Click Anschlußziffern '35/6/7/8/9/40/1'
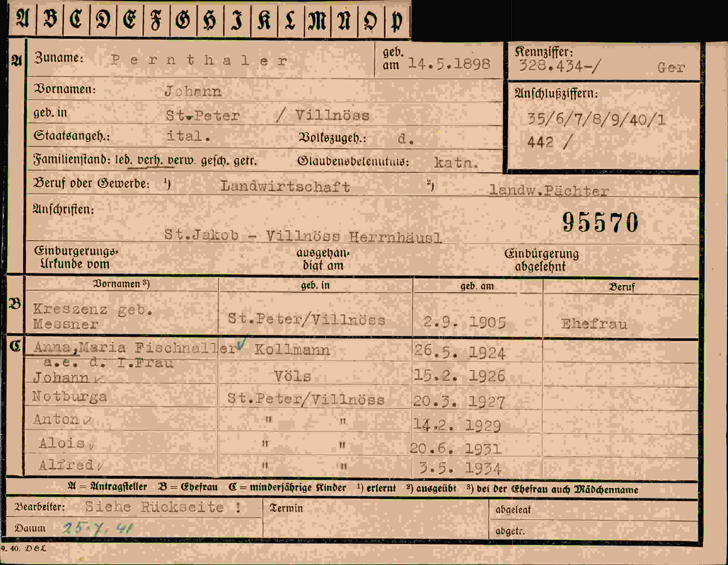This screenshot has height=565, width=728. pyautogui.click(x=596, y=119)
